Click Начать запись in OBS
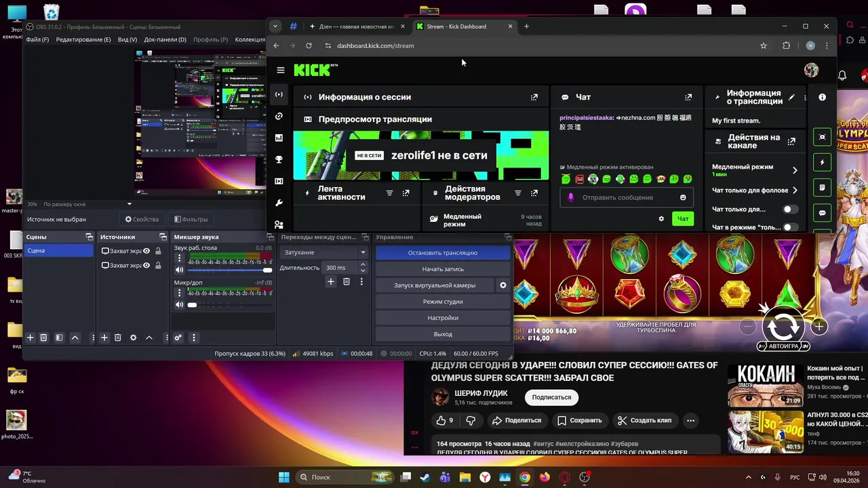868x488 pixels. [443, 269]
